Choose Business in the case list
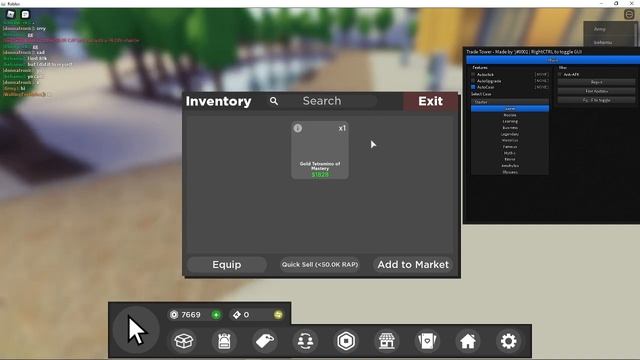 coord(510,128)
